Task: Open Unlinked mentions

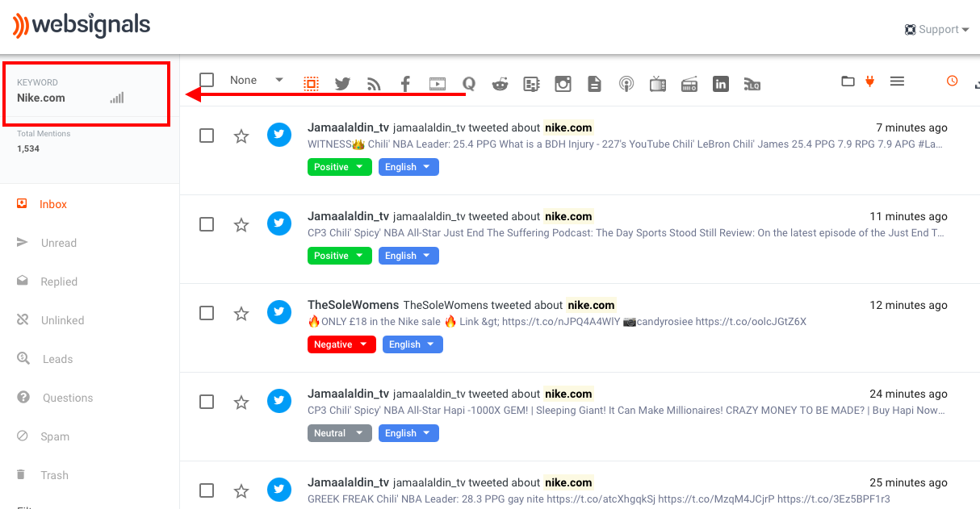Action: tap(62, 320)
